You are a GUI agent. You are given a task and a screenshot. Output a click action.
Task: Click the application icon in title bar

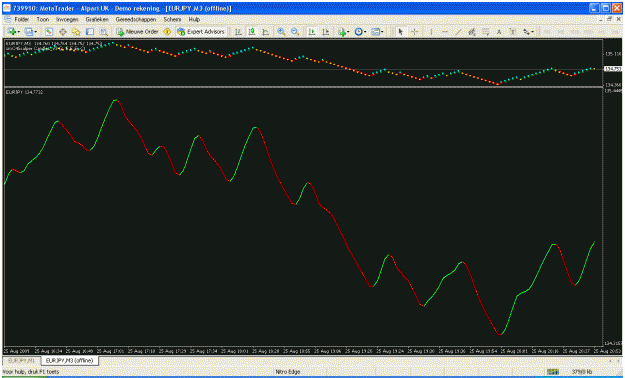7,8
